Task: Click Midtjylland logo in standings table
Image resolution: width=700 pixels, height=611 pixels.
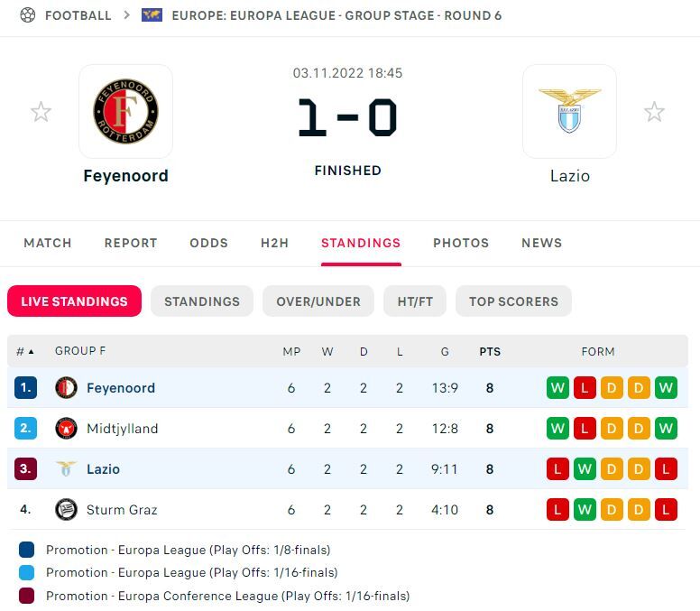Action: point(66,429)
